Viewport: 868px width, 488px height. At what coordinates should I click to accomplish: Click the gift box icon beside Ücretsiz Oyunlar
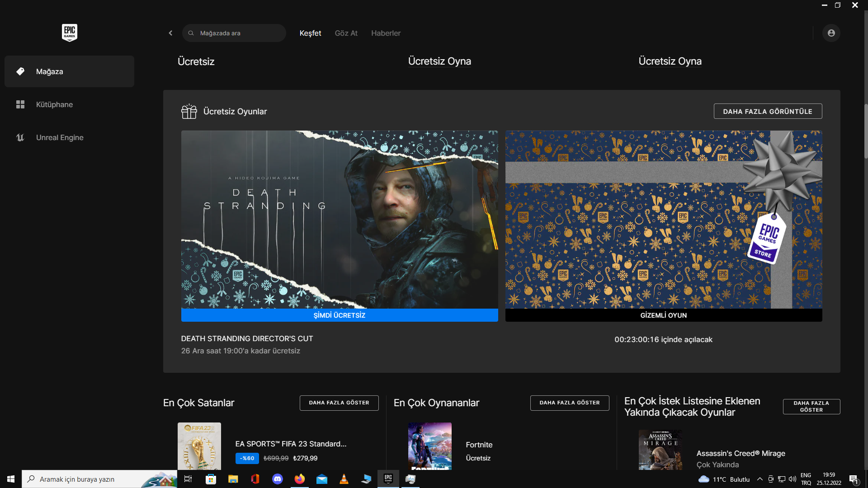pos(189,111)
